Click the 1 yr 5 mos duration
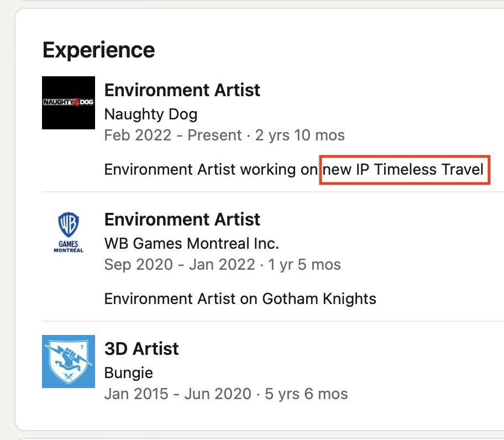This screenshot has height=440, width=504. click(x=305, y=265)
